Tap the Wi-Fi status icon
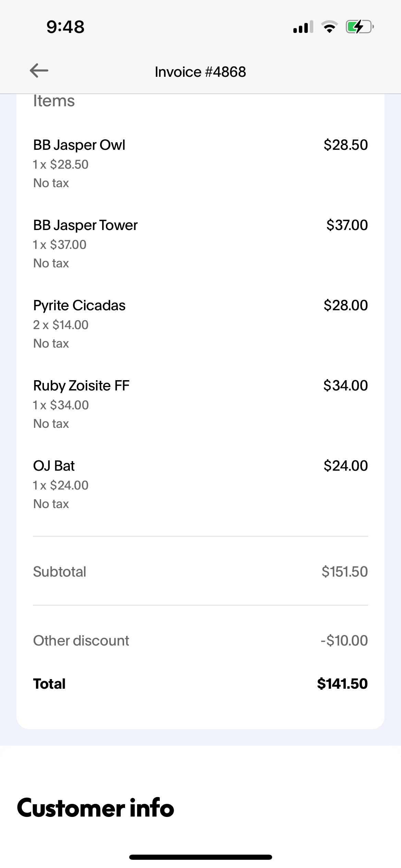Image resolution: width=401 pixels, height=868 pixels. point(329,27)
